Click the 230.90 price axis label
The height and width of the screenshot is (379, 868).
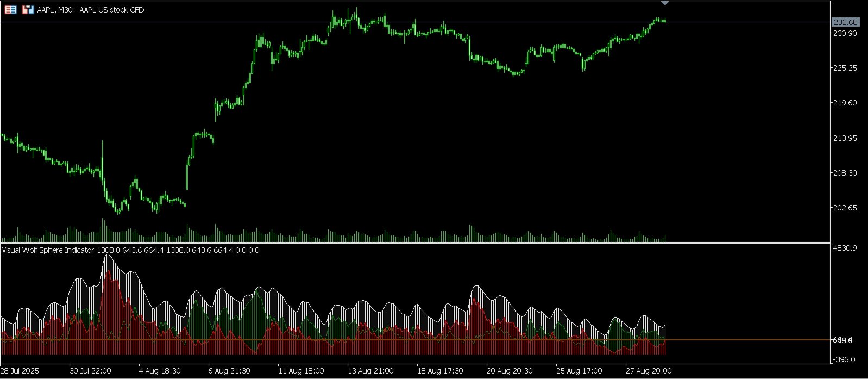point(845,33)
